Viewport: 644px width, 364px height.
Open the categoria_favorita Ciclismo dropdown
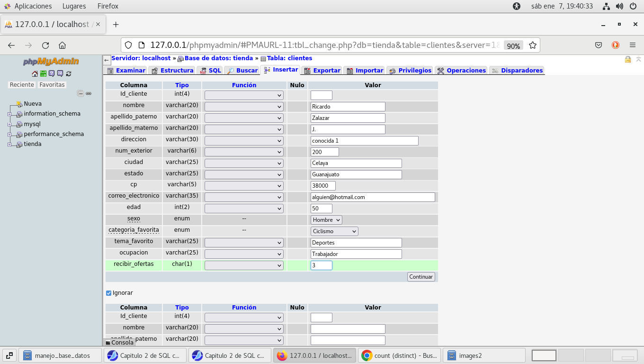334,231
